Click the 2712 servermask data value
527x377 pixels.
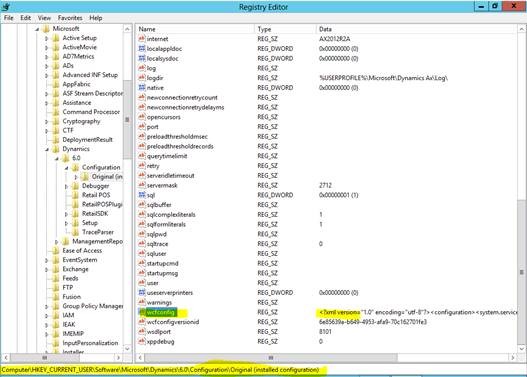click(325, 185)
